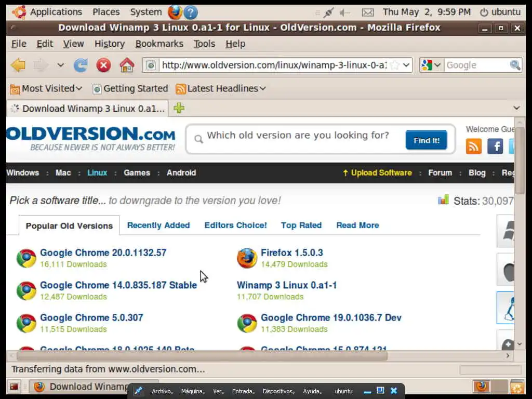Click the Google Chrome 20.0.1132.57 icon
This screenshot has height=399, width=532.
pyautogui.click(x=26, y=258)
